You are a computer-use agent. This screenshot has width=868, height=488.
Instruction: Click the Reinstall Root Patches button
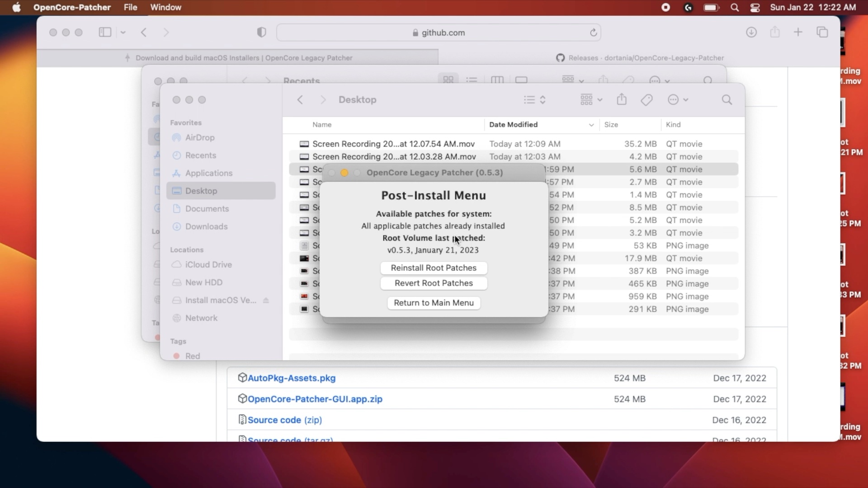[434, 267]
